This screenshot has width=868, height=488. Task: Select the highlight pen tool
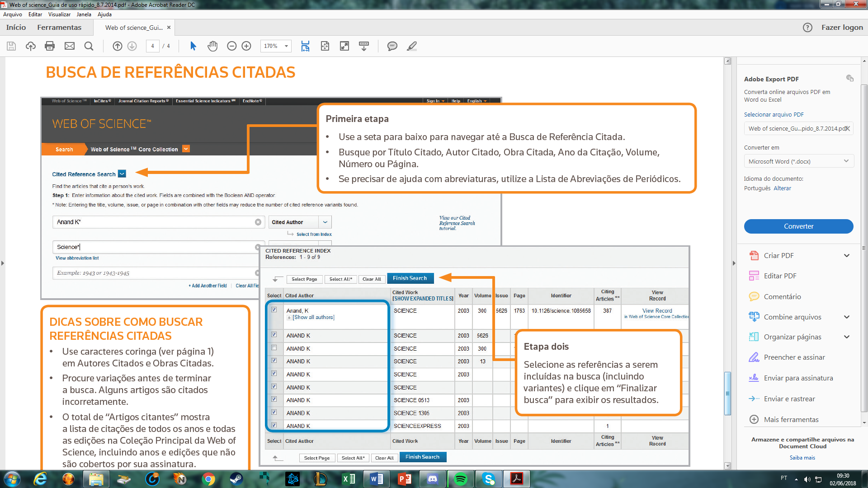point(411,46)
